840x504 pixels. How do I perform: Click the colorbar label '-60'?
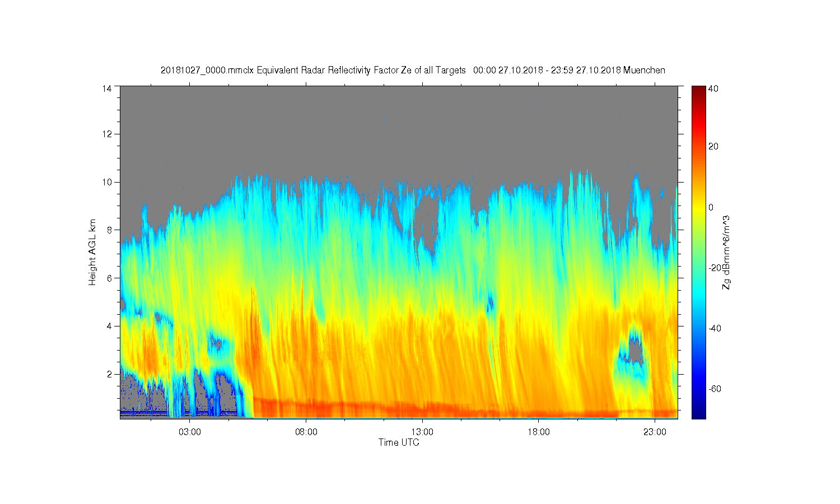click(715, 389)
